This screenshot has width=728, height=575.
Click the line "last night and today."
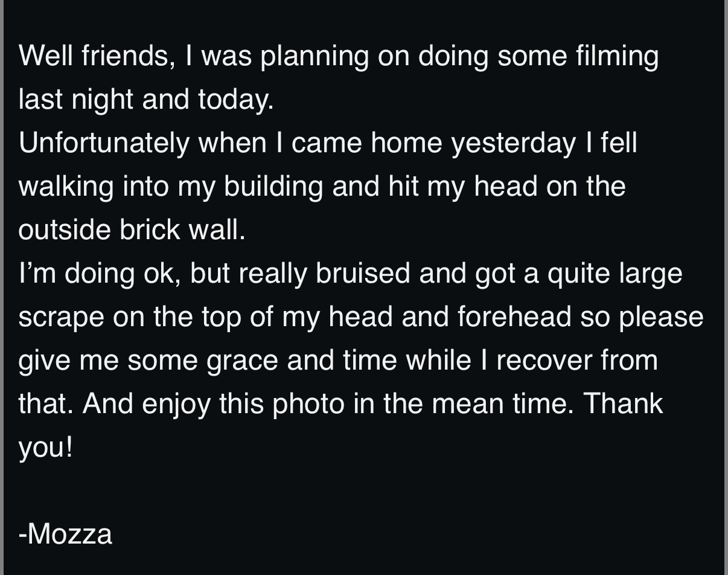pos(146,99)
